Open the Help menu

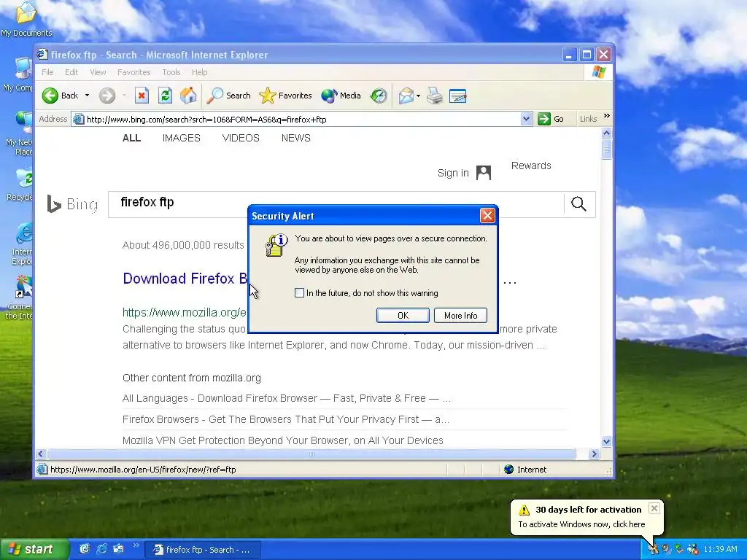pos(200,72)
